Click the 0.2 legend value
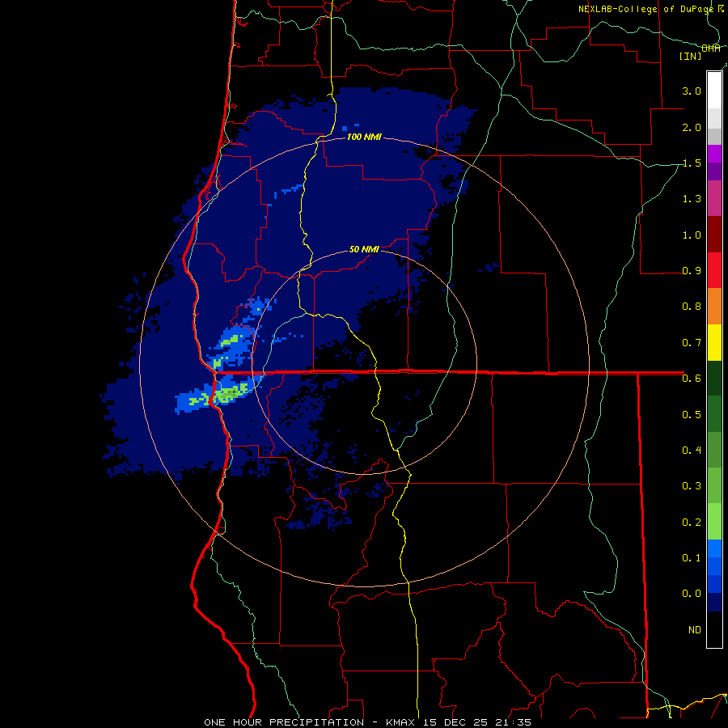The height and width of the screenshot is (728, 728). coord(692,522)
